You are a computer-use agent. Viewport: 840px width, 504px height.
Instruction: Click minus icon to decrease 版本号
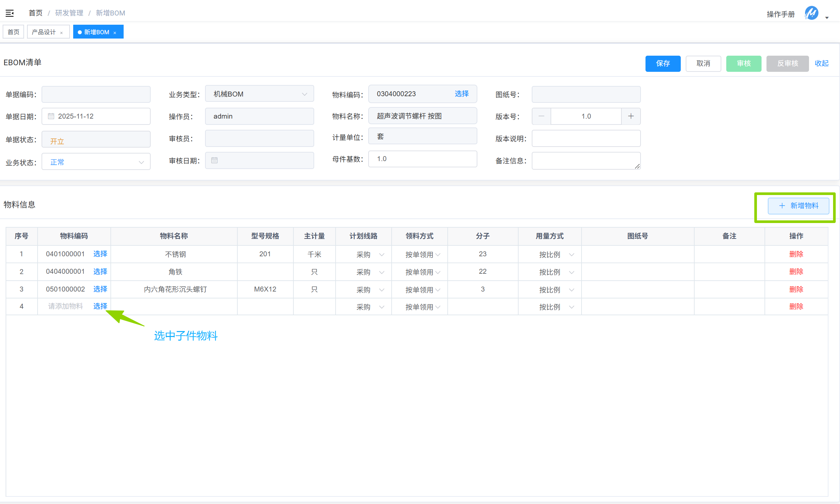(541, 116)
